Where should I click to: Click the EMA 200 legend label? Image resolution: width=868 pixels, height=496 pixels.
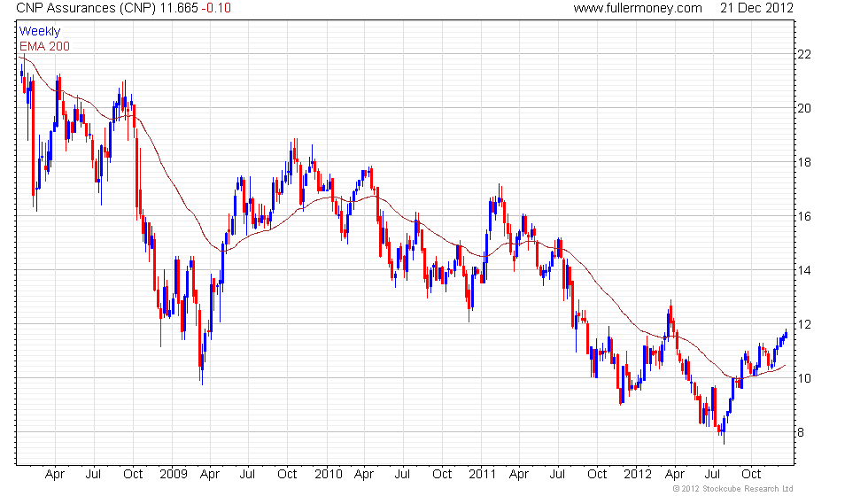[x=45, y=46]
